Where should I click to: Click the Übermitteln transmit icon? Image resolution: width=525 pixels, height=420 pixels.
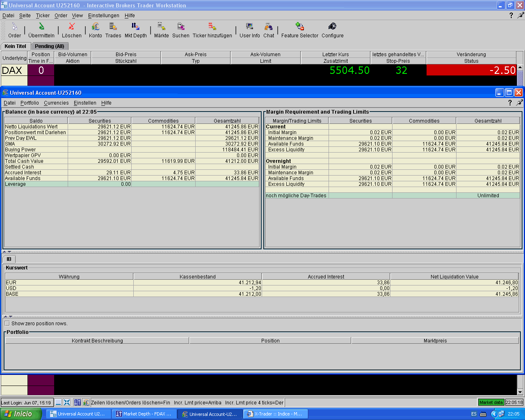(x=41, y=27)
